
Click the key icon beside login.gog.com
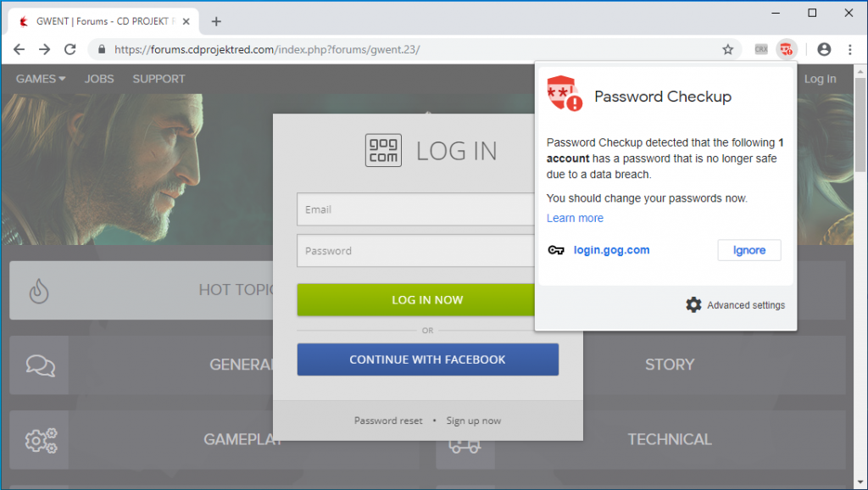[x=556, y=250]
